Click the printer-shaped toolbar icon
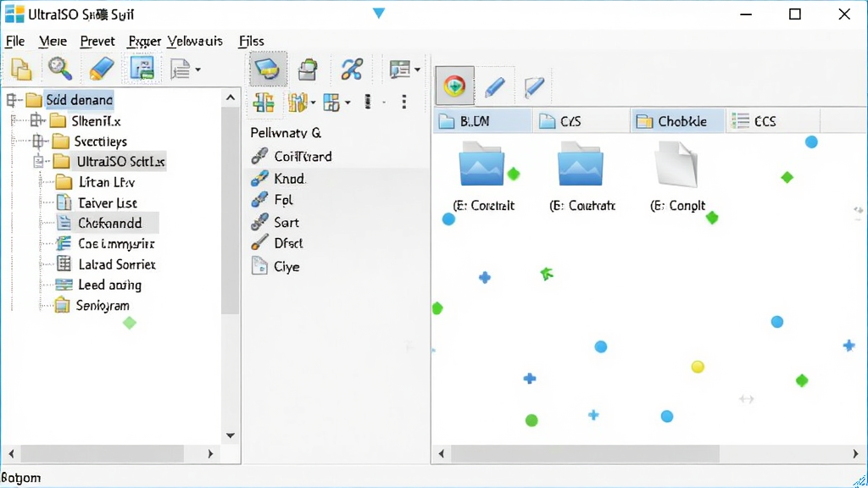Screen dimensions: 868x488 [x=308, y=69]
